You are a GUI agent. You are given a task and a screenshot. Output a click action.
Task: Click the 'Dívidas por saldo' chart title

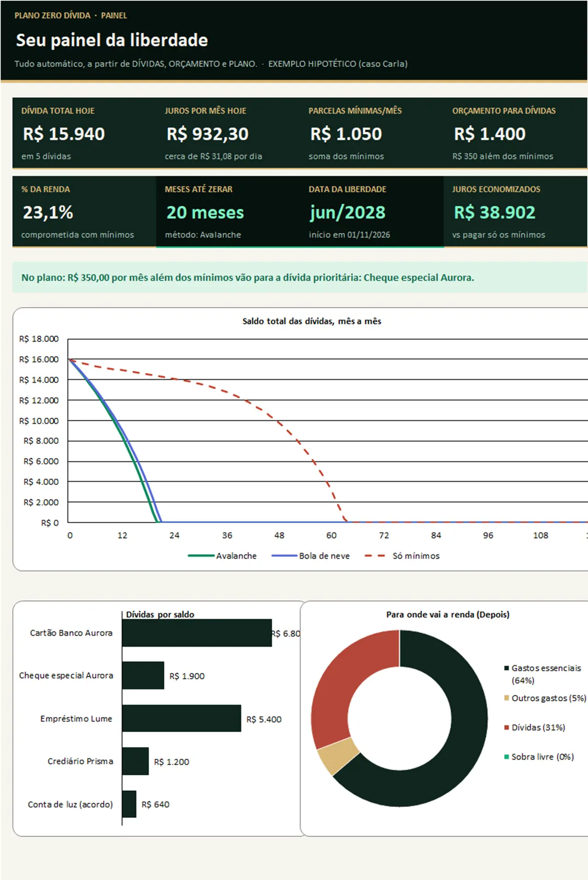coord(160,615)
